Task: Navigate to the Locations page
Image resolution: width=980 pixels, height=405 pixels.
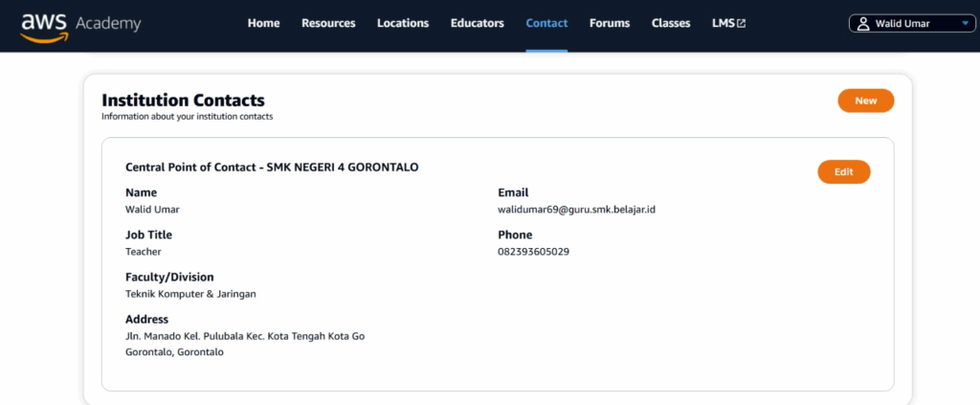Action: (403, 24)
